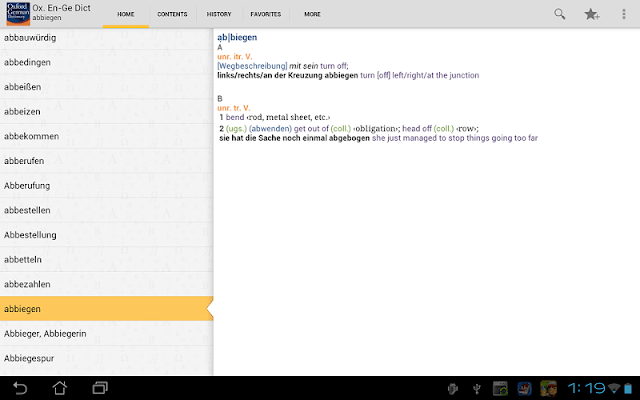Open the search magnifier icon

pos(560,14)
